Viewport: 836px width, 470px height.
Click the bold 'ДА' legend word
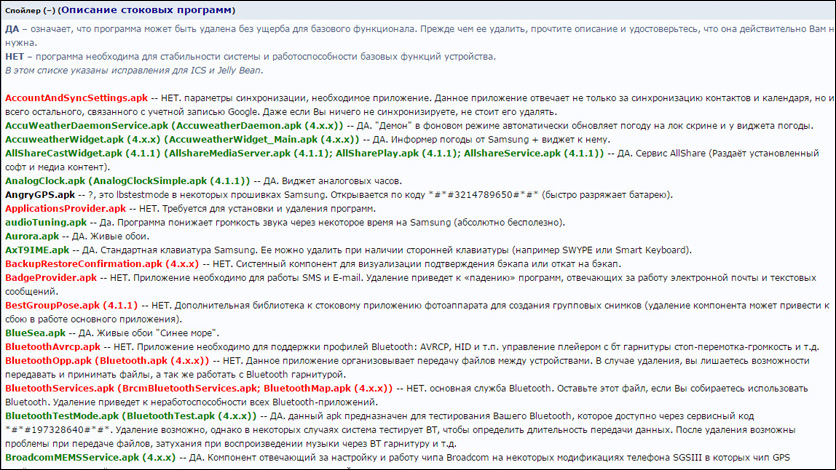click(x=12, y=29)
